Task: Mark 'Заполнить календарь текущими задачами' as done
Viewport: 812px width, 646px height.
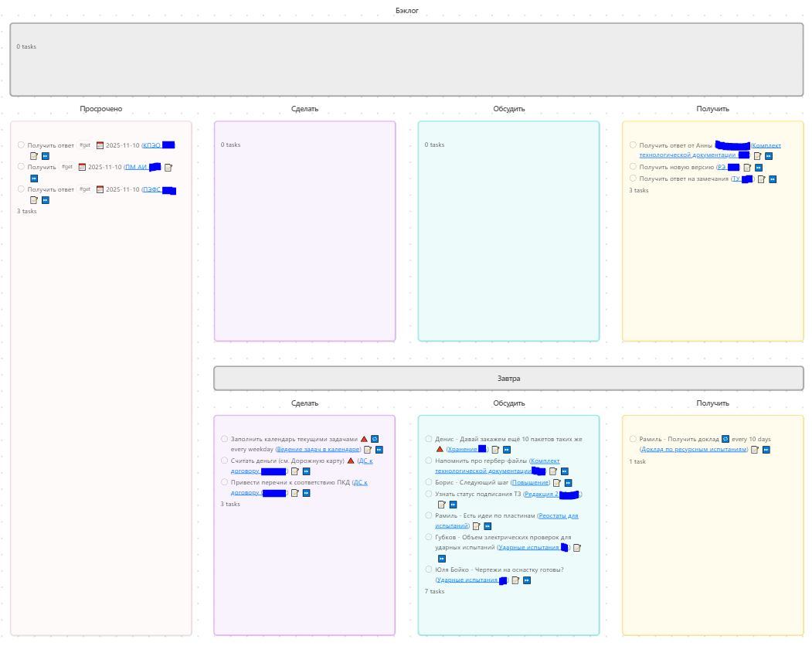Action: [x=225, y=439]
